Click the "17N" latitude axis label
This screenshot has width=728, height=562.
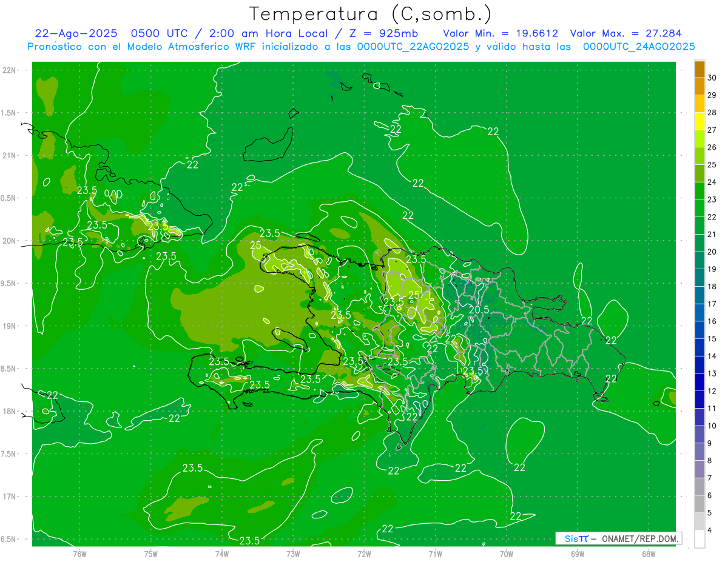9,497
